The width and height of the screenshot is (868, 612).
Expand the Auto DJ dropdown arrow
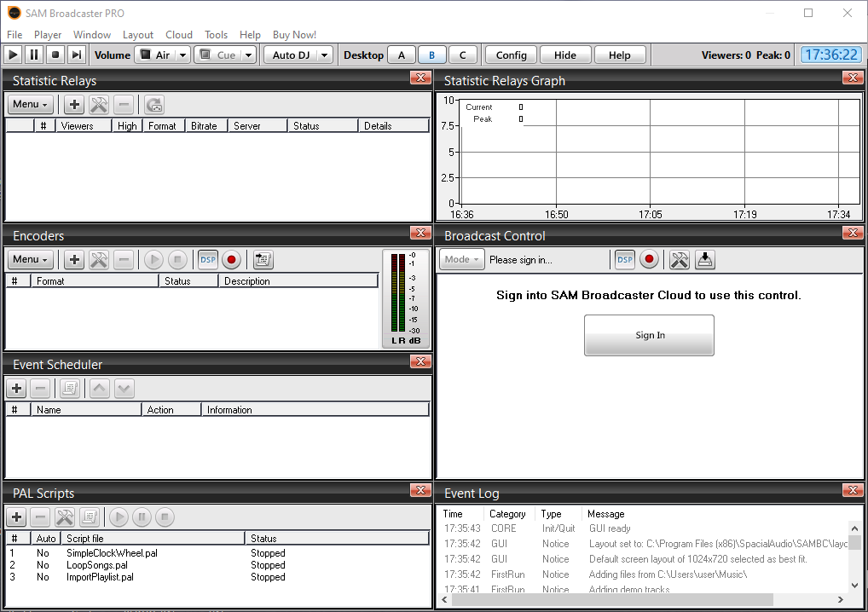click(325, 55)
